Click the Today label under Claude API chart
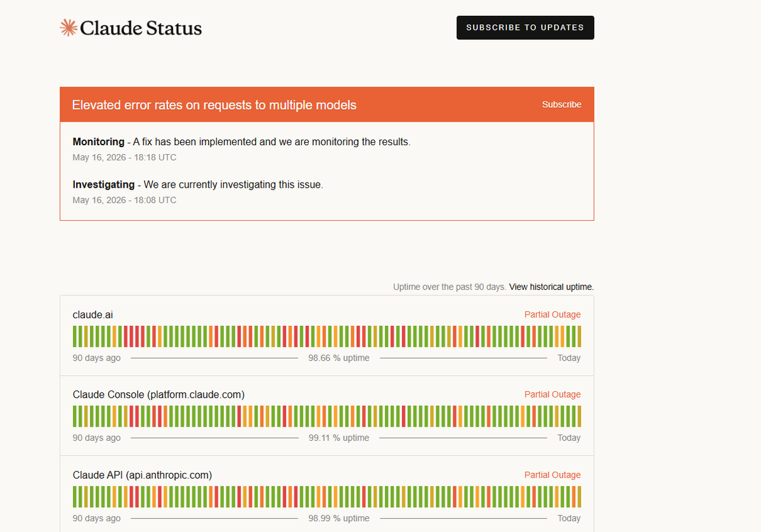761x532 pixels. coord(569,518)
